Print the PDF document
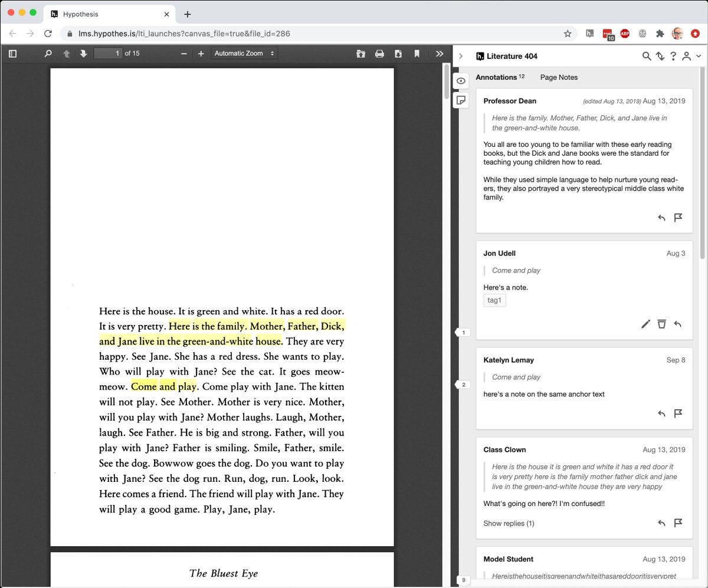The width and height of the screenshot is (708, 588). [379, 54]
